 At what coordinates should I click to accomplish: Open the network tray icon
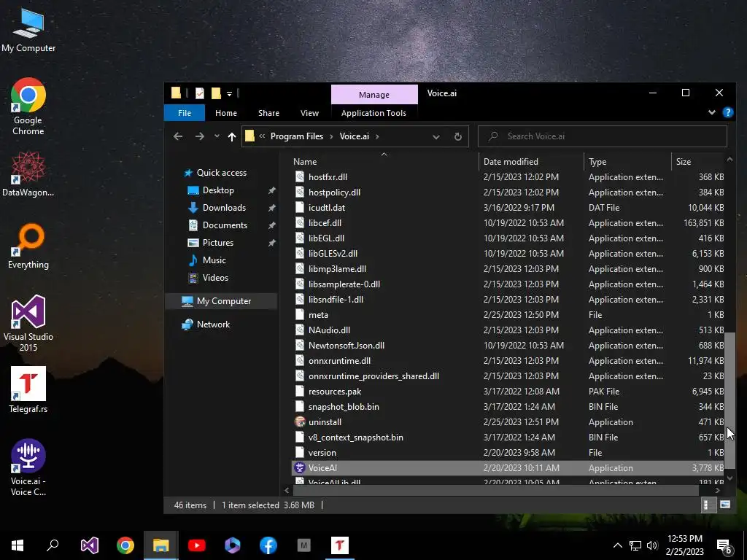pos(635,545)
